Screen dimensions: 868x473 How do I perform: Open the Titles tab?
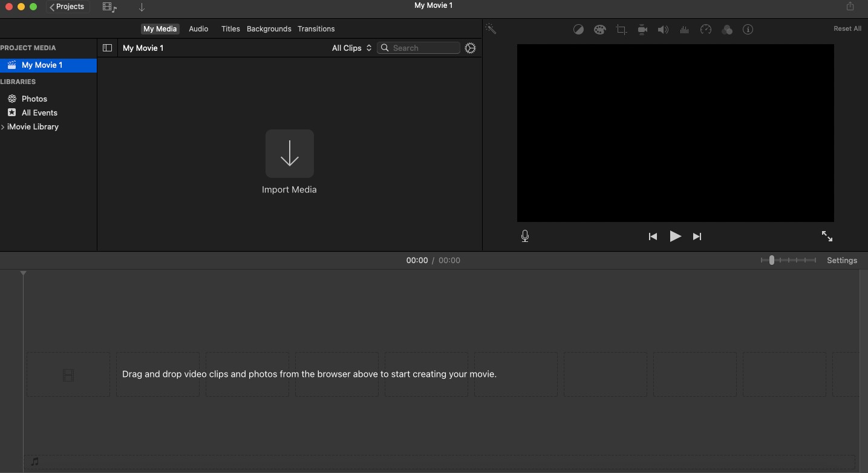230,29
